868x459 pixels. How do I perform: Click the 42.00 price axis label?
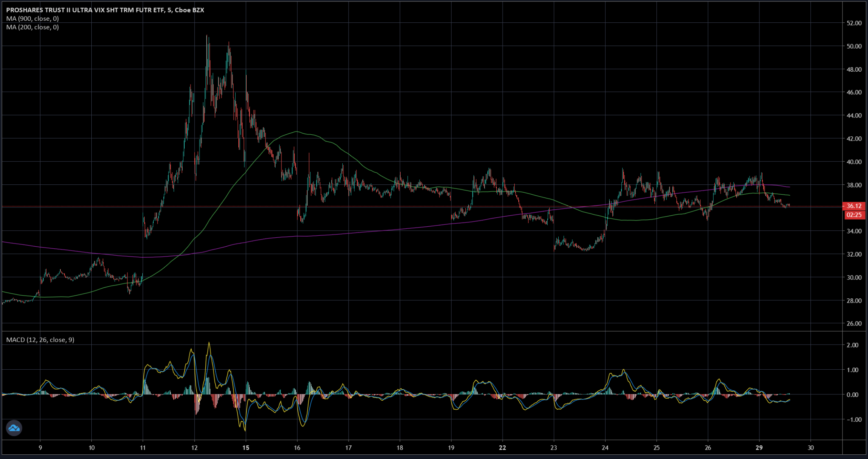854,139
